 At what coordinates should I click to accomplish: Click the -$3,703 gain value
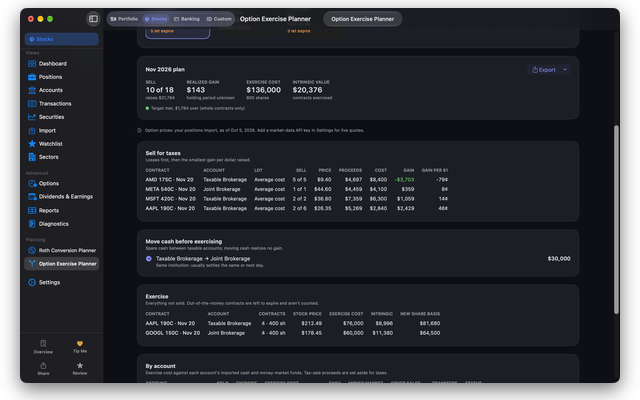pyautogui.click(x=404, y=180)
